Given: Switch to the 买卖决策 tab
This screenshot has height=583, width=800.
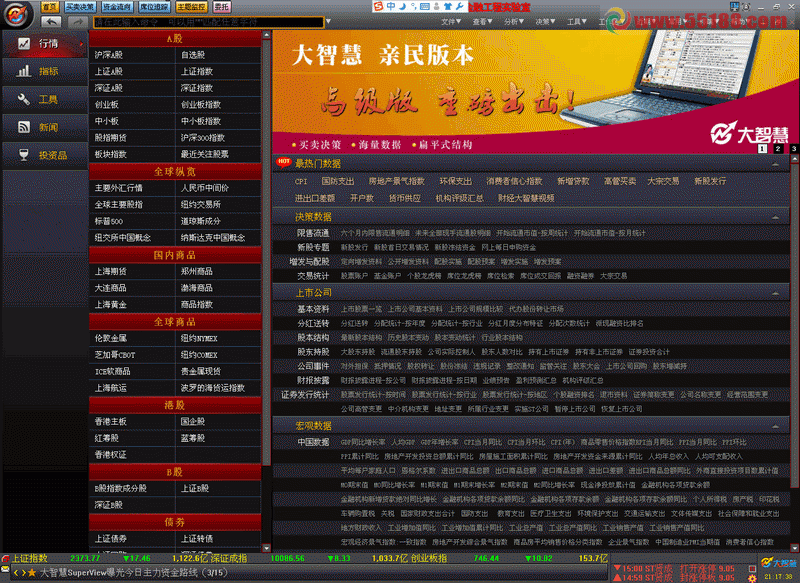Looking at the screenshot, I should point(80,7).
